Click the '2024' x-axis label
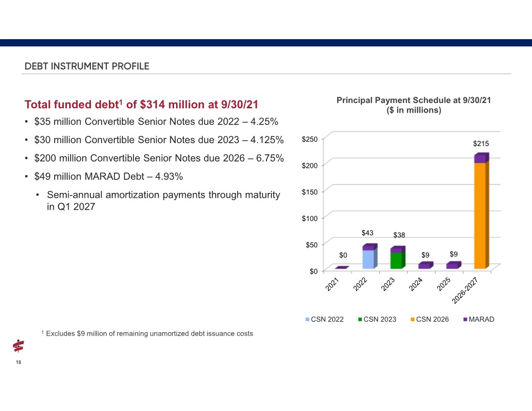 pos(415,284)
